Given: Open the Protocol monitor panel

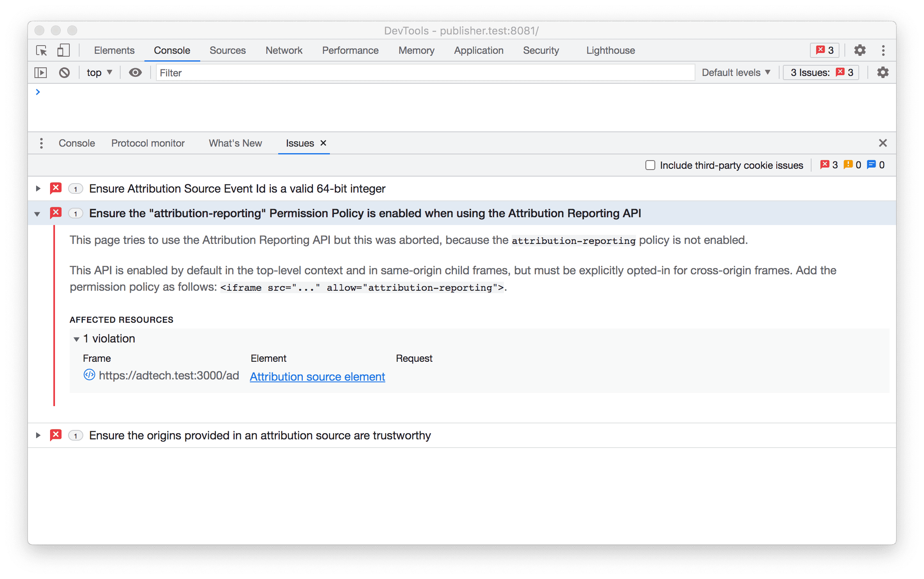Looking at the screenshot, I should coord(148,143).
